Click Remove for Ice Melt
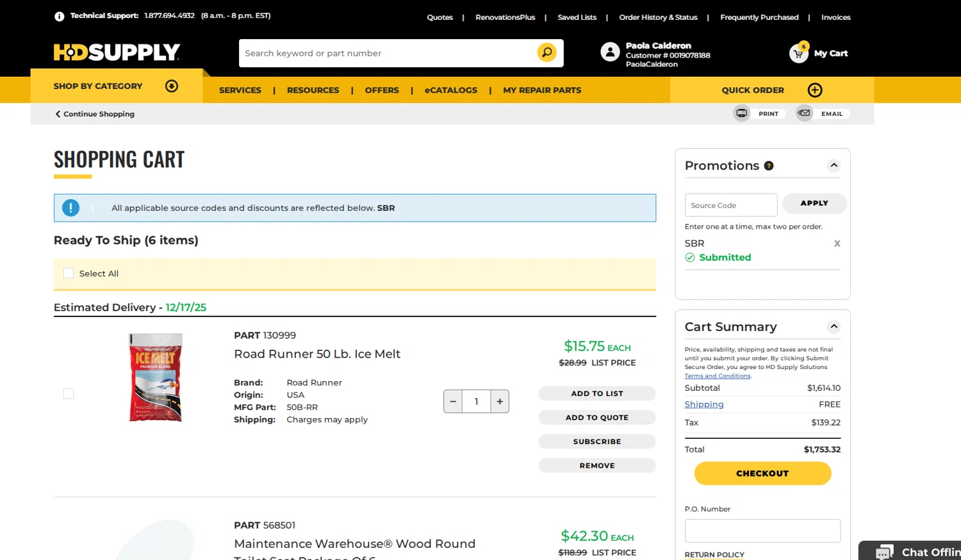 [597, 466]
